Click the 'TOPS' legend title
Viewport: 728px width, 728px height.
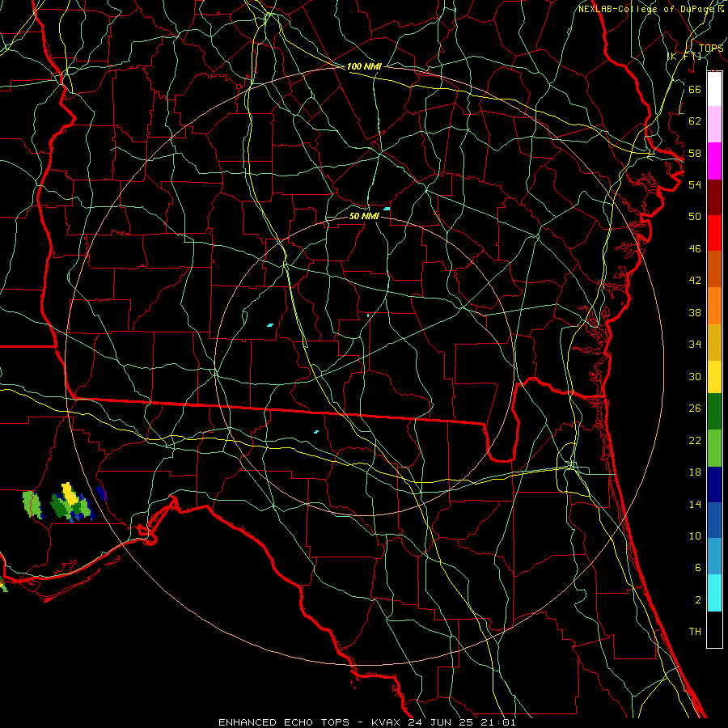point(711,49)
